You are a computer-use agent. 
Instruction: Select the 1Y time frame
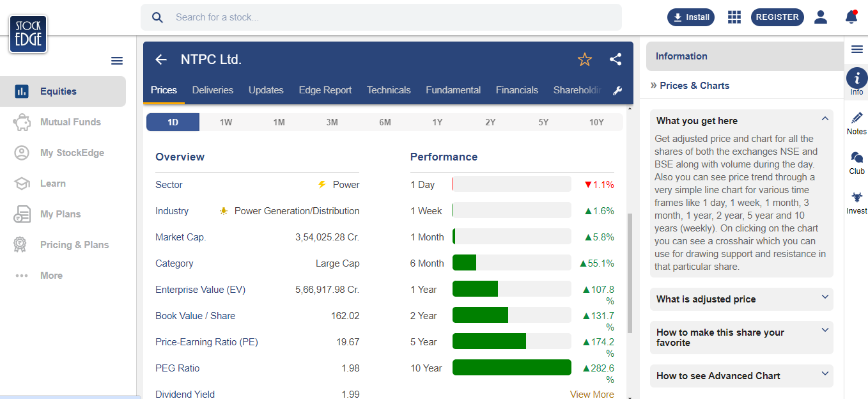tap(437, 122)
